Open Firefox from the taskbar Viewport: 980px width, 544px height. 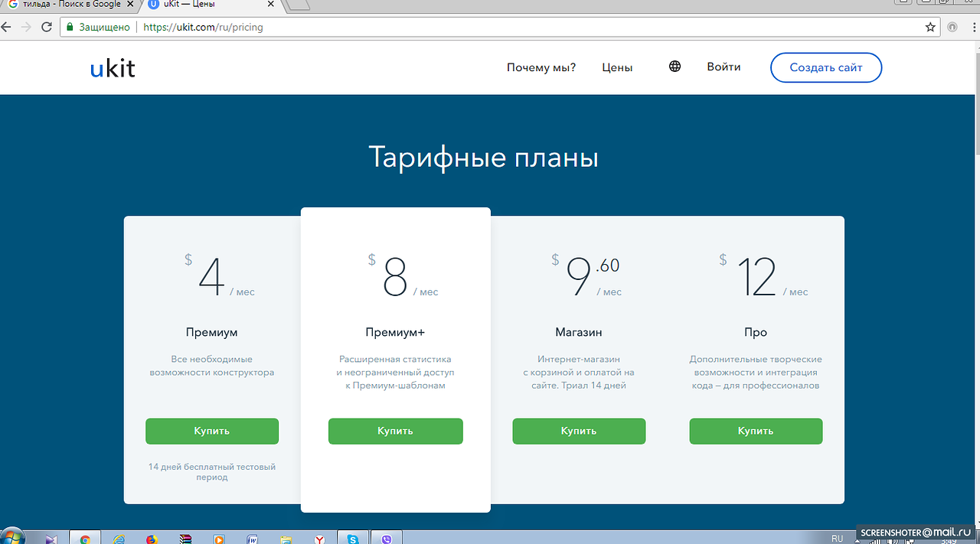pos(152,539)
